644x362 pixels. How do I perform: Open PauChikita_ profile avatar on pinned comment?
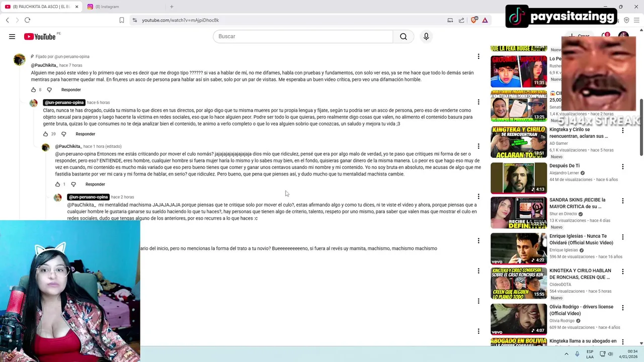tap(20, 59)
